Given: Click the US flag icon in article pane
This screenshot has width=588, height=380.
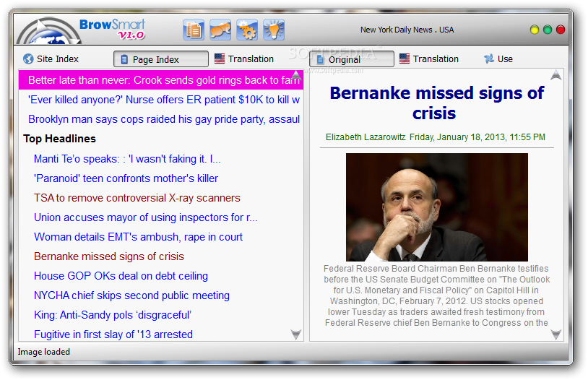Looking at the screenshot, I should (x=405, y=59).
